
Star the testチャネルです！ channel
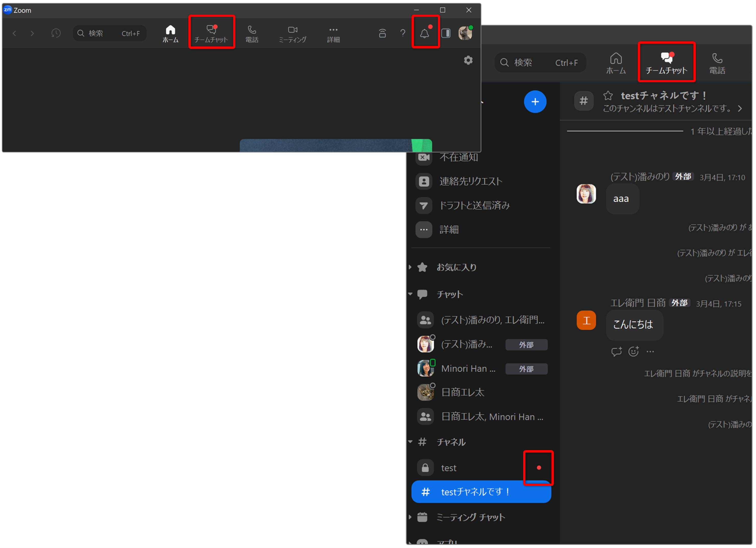pyautogui.click(x=608, y=96)
